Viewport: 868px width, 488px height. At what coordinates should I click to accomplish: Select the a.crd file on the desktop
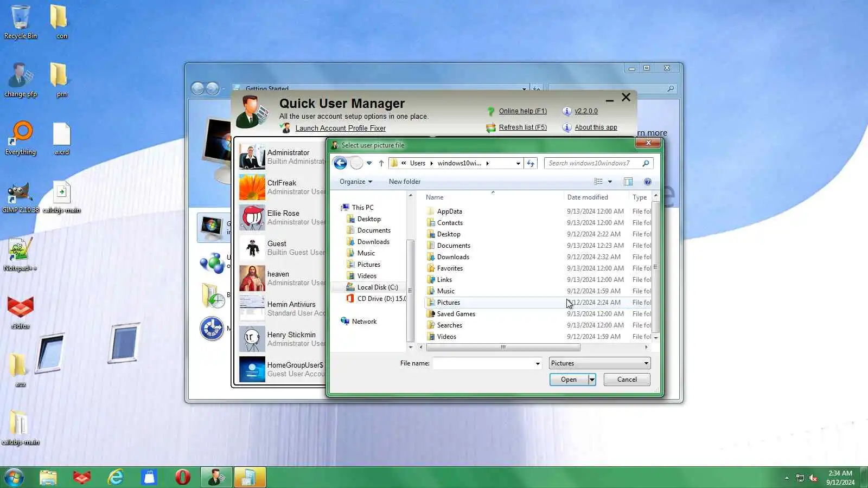pyautogui.click(x=61, y=138)
